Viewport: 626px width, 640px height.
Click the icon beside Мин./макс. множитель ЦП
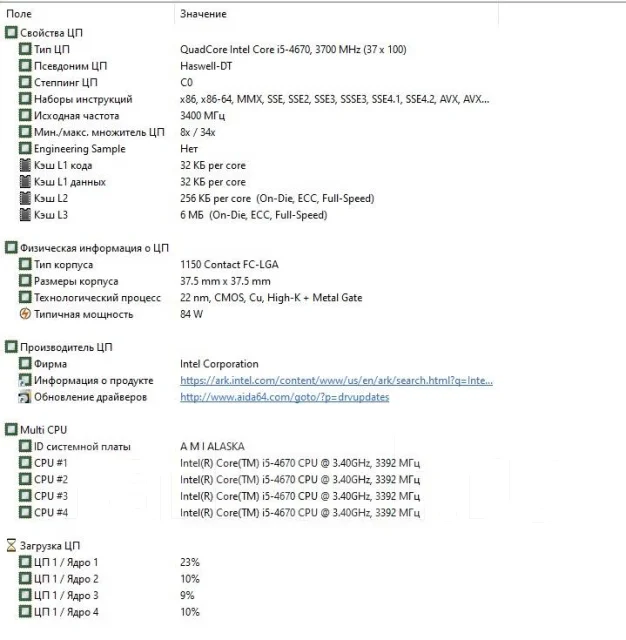[x=25, y=132]
